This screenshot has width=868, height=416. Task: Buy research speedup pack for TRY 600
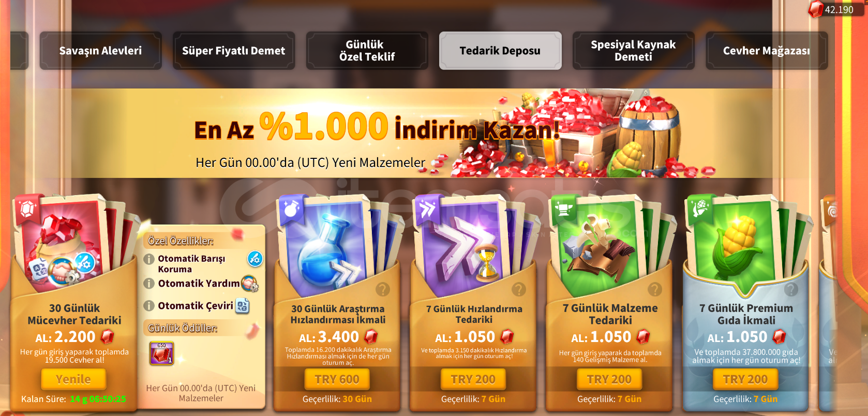point(337,379)
